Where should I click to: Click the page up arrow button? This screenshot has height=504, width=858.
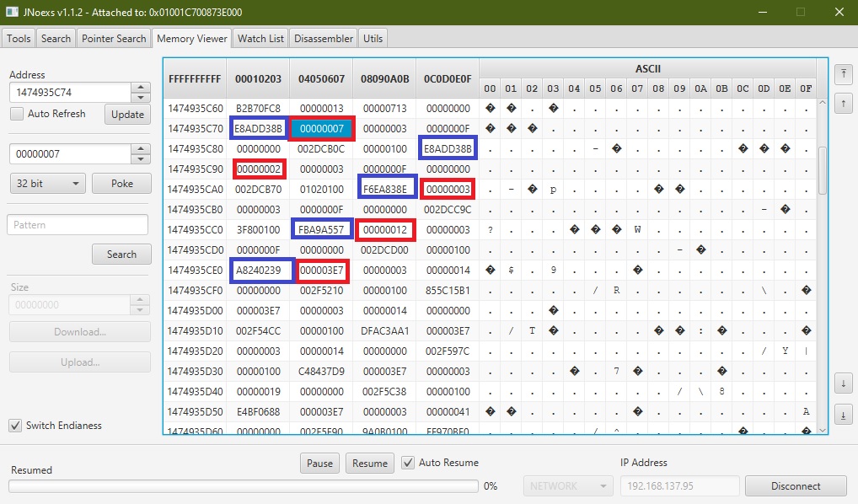pyautogui.click(x=843, y=104)
